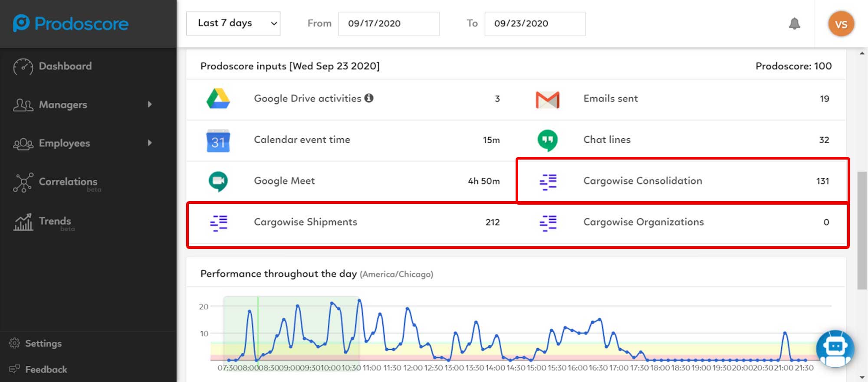Open the Managers menu item
The height and width of the screenshot is (382, 868).
click(63, 104)
